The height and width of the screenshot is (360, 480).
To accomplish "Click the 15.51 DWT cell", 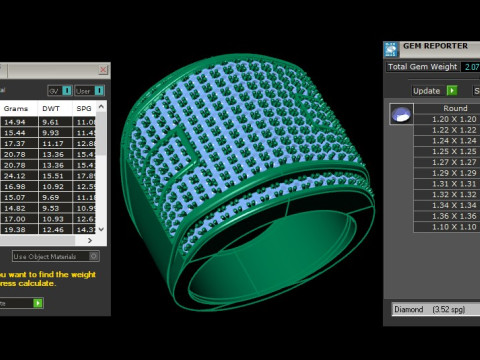I will click(x=55, y=176).
